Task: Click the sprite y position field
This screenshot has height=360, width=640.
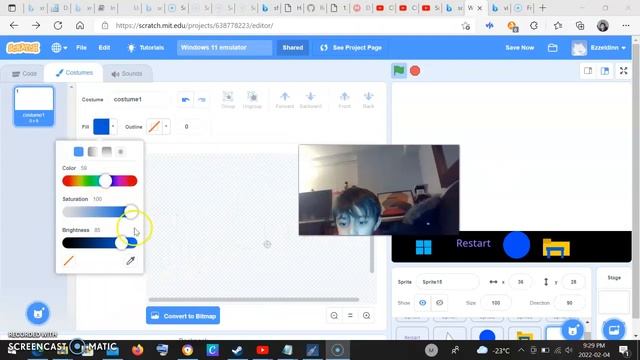Action: (573, 282)
